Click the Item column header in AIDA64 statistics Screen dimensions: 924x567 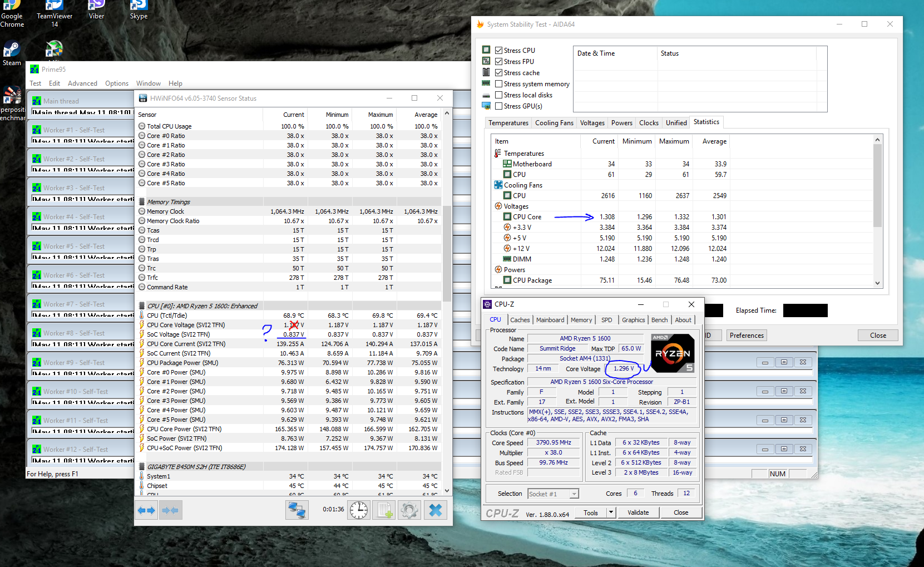tap(536, 141)
